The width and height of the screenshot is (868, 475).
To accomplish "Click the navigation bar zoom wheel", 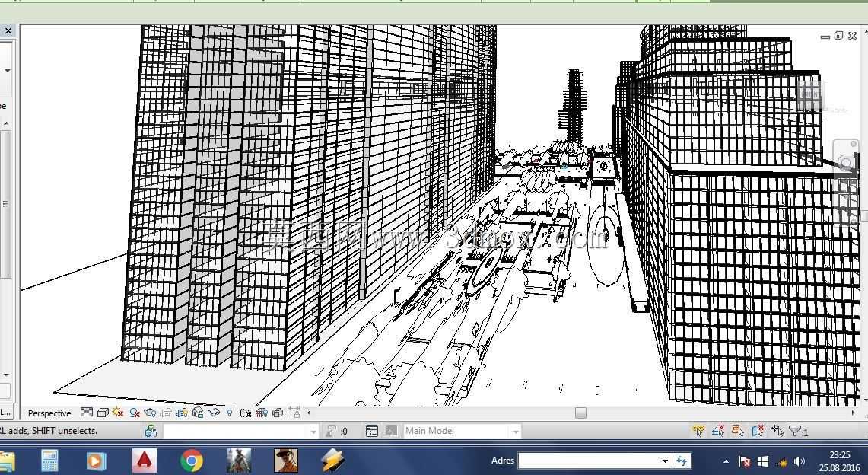I will [x=846, y=163].
